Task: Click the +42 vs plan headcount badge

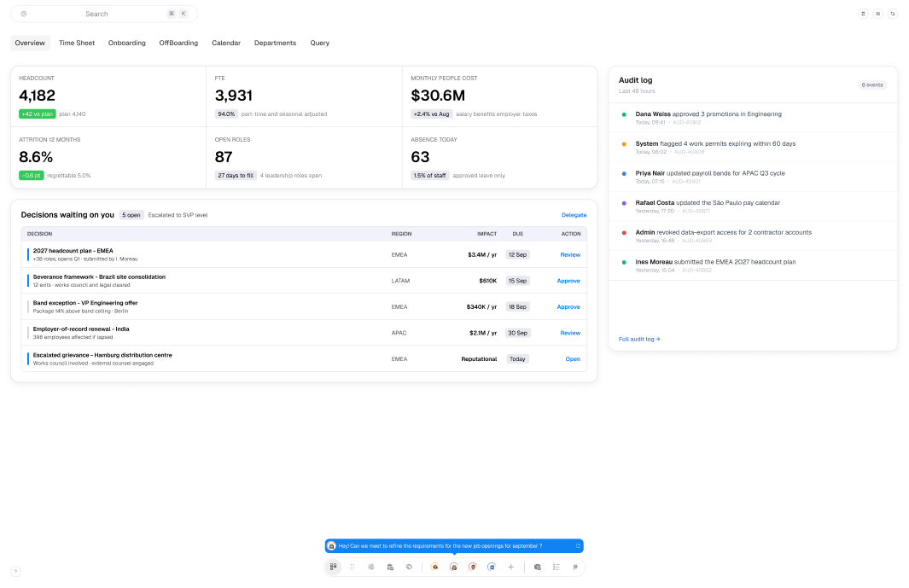Action: click(37, 114)
